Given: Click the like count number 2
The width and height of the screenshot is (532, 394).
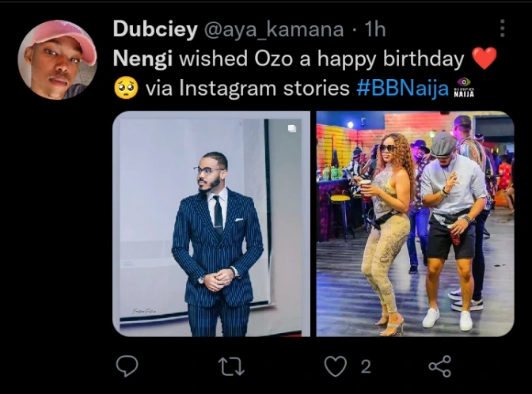Looking at the screenshot, I should [x=366, y=366].
